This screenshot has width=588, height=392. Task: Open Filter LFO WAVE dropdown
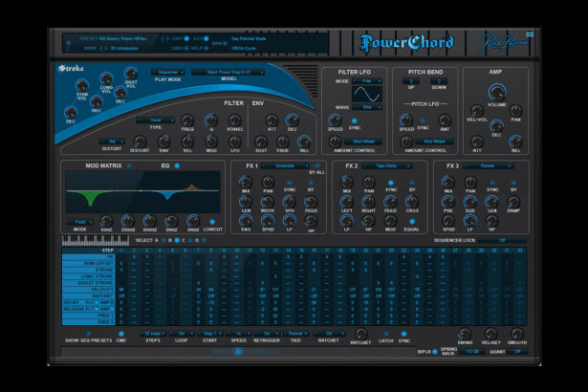pos(367,107)
